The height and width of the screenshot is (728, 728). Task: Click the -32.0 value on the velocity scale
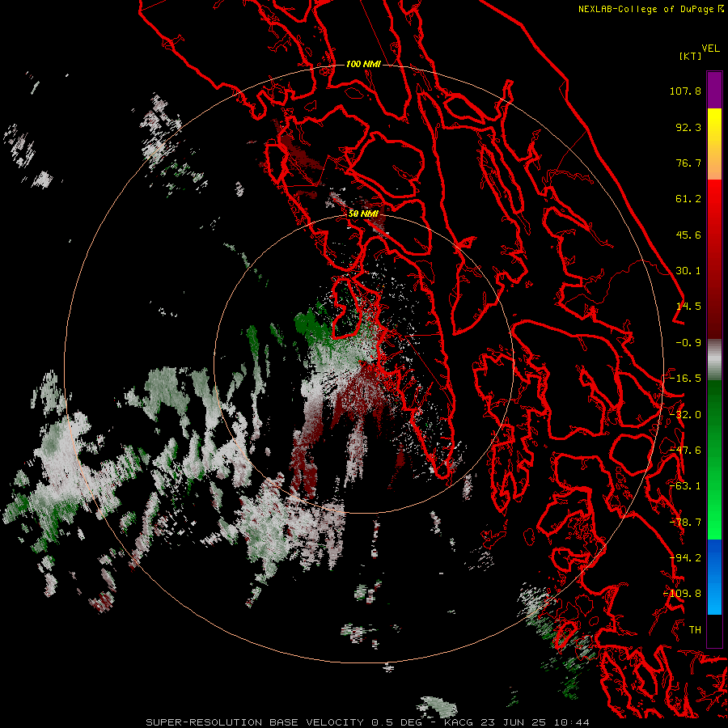[x=685, y=415]
